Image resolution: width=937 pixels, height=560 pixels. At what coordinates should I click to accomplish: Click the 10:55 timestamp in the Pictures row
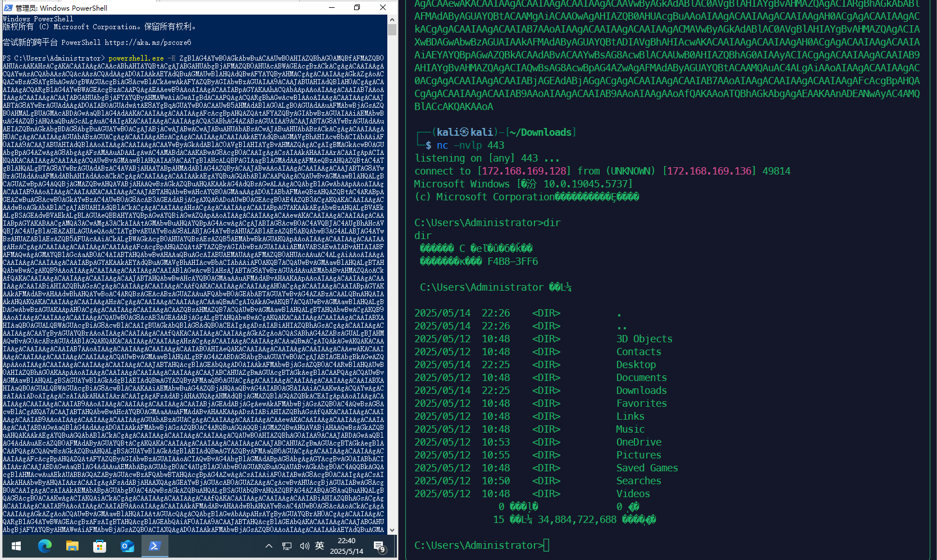tap(496, 455)
